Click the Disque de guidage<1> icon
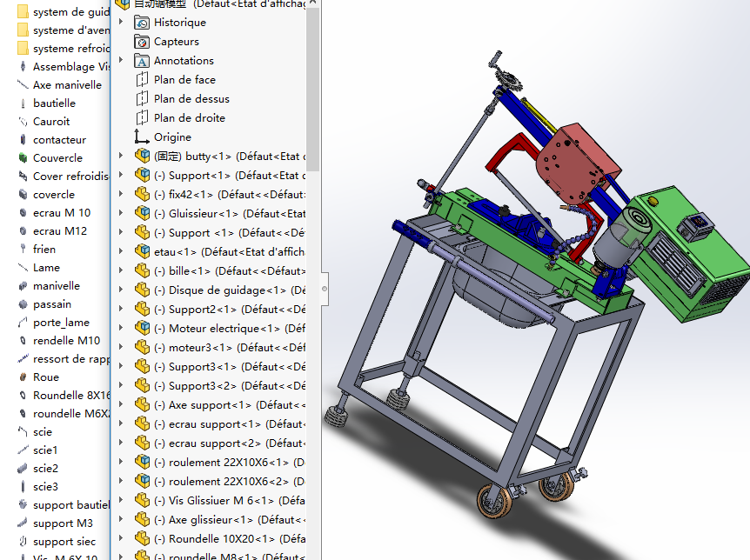Viewport: 750px width, 560px height. (142, 290)
